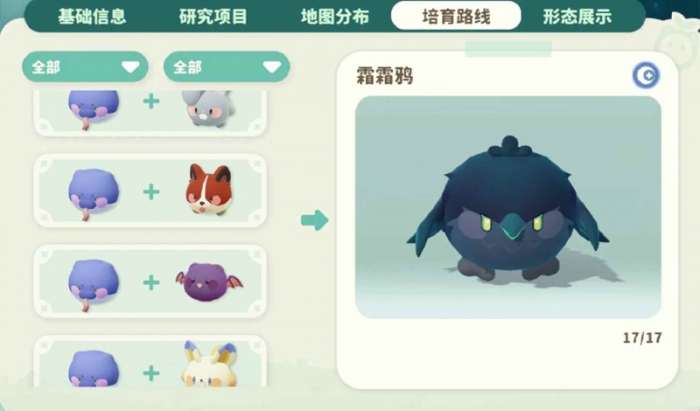Click the blue circular C rarity icon
Viewport: 700px width, 411px height.
[x=646, y=75]
